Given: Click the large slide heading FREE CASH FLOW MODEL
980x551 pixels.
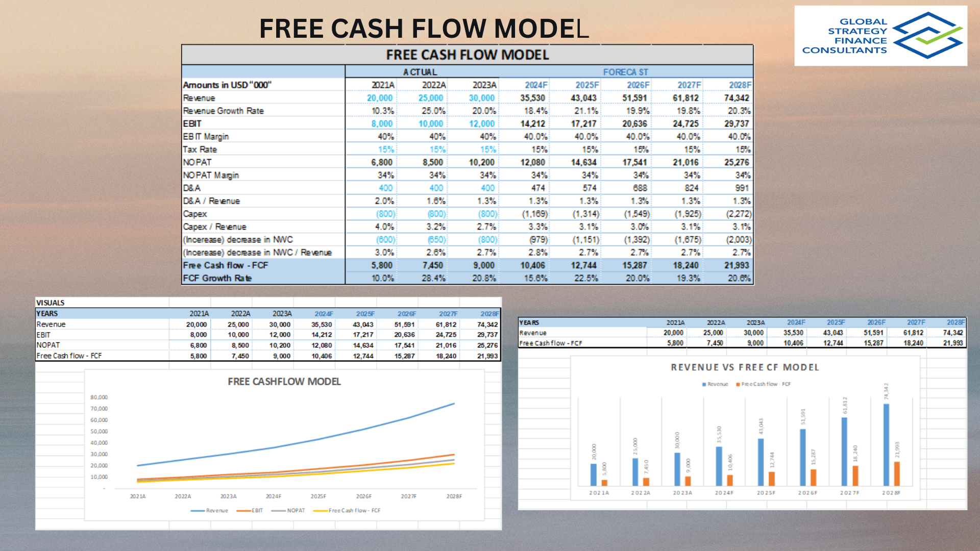Looking at the screenshot, I should pyautogui.click(x=424, y=29).
